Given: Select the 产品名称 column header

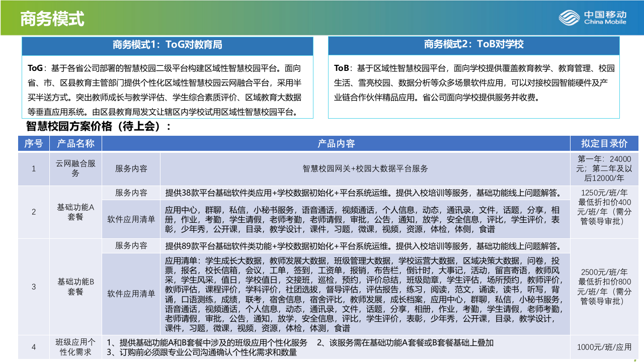Looking at the screenshot, I should point(75,143).
